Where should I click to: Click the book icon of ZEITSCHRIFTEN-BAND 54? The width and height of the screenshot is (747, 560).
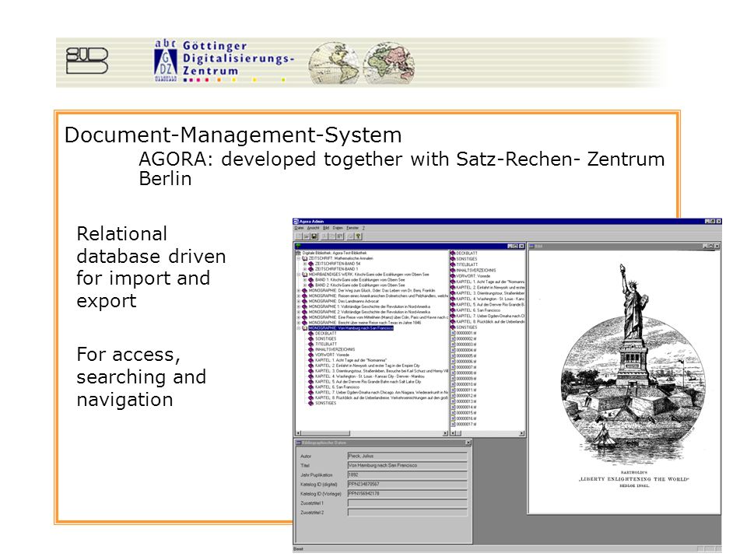310,264
